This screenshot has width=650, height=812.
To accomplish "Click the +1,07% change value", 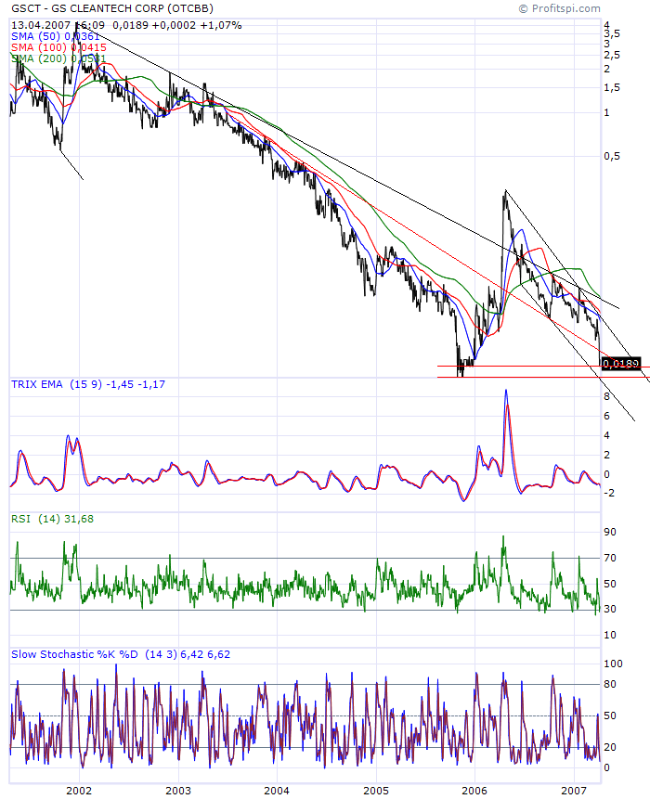I will tap(221, 25).
